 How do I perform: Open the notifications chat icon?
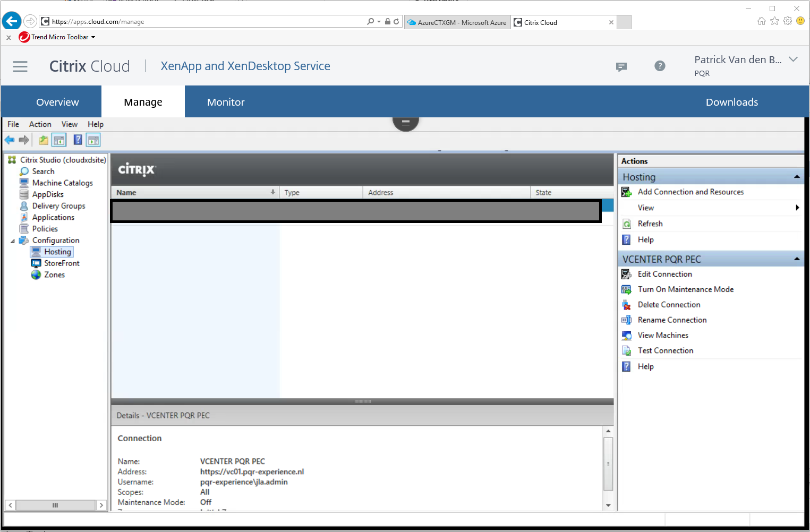[621, 66]
